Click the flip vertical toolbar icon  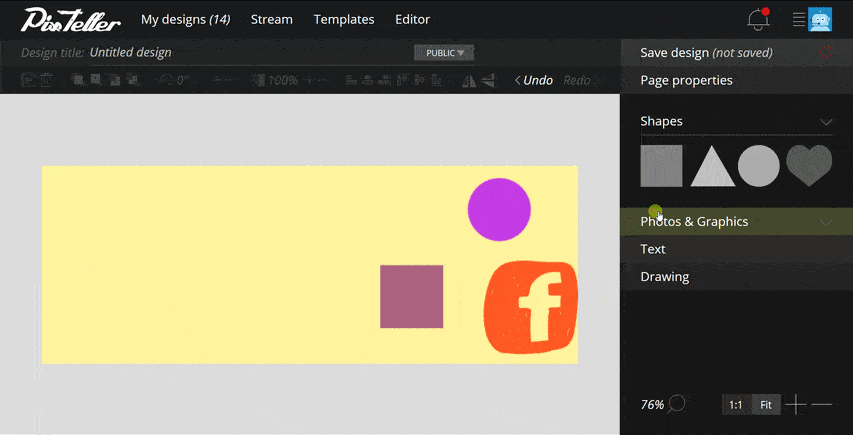[x=489, y=80]
